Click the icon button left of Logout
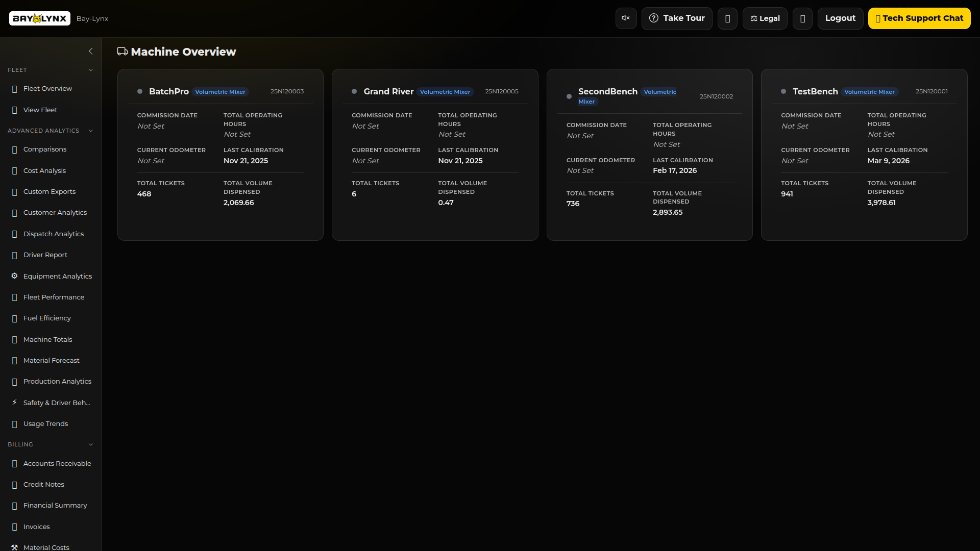Screen dimensions: 980x551 click(802, 18)
